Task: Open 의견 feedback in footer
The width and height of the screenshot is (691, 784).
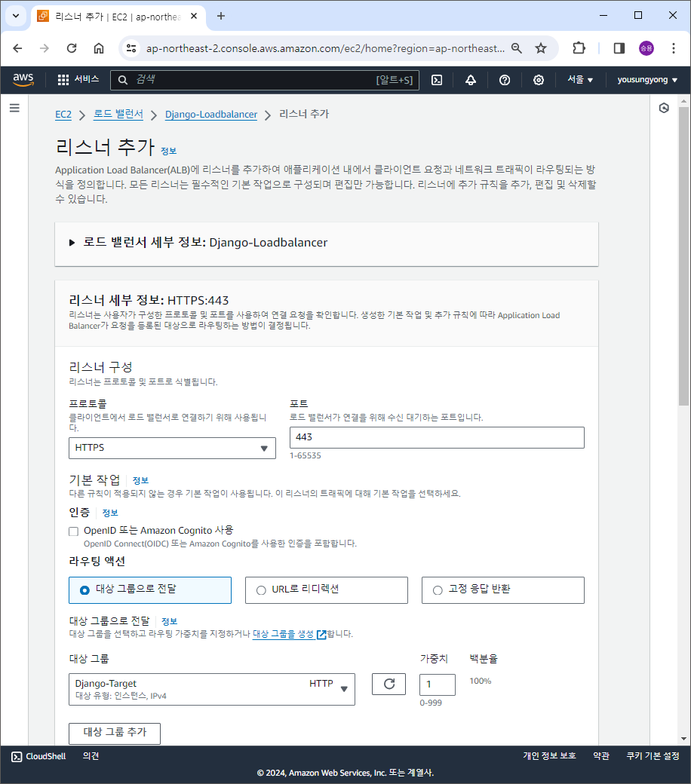Action: [91, 757]
